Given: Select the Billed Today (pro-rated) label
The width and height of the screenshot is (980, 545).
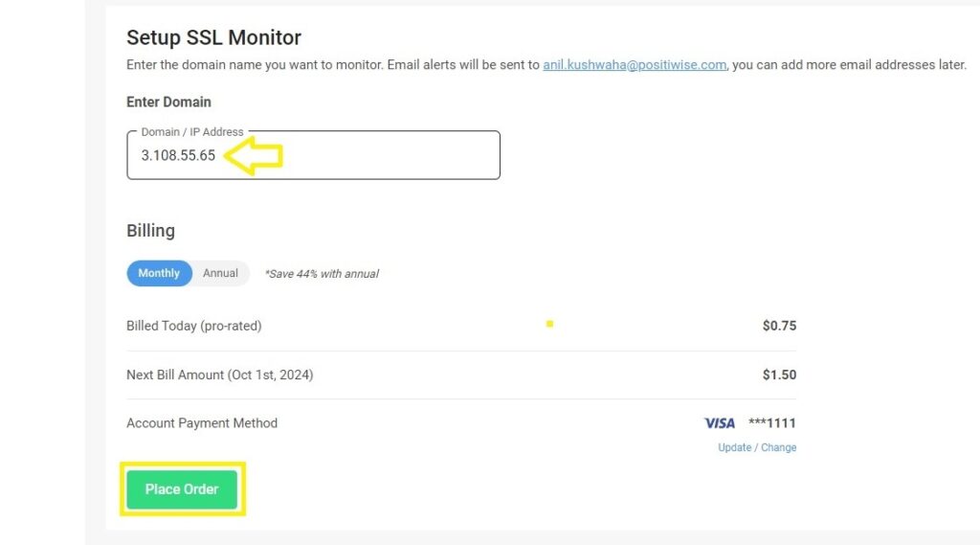Looking at the screenshot, I should 193,326.
